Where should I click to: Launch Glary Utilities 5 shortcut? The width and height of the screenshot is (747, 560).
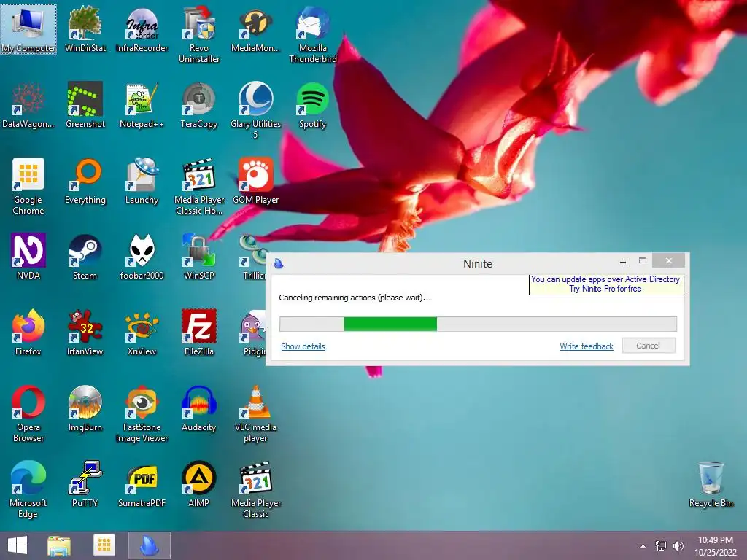(255, 111)
